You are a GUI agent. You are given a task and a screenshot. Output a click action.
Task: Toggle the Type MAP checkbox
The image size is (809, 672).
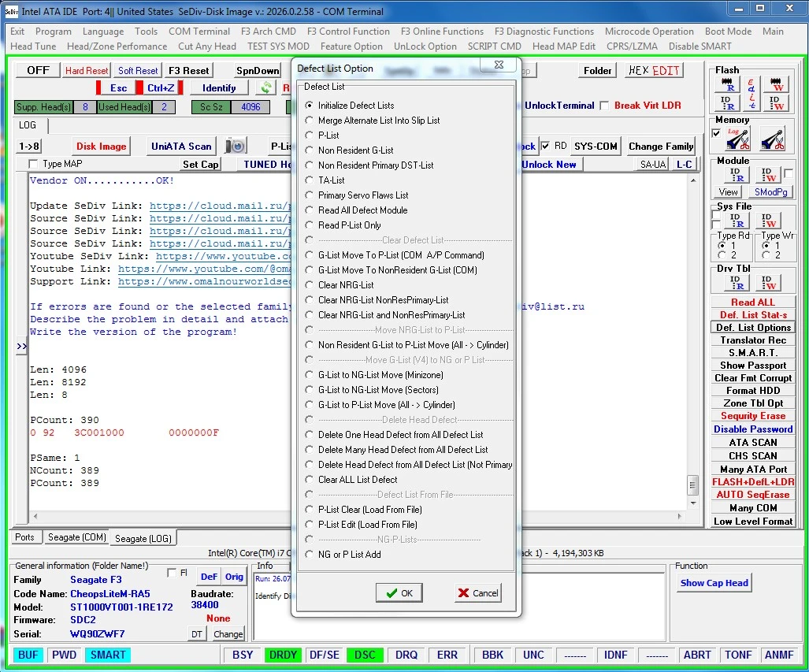point(34,164)
